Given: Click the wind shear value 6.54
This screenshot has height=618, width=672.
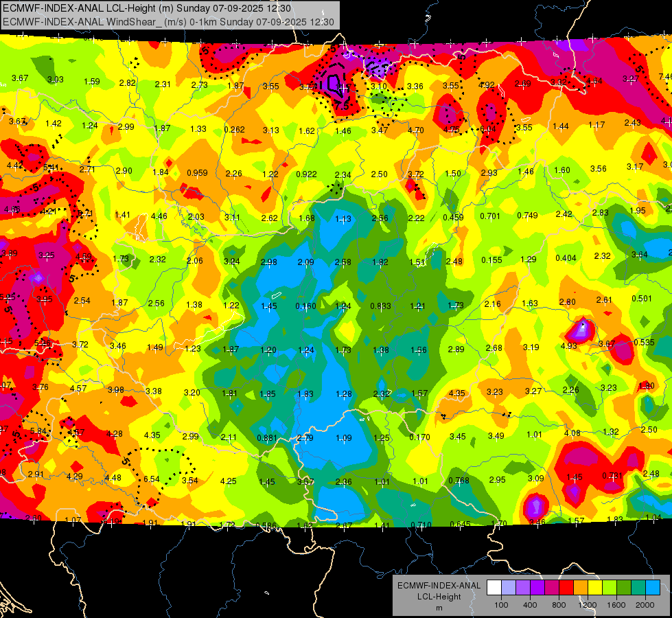Looking at the screenshot, I should pyautogui.click(x=151, y=479).
